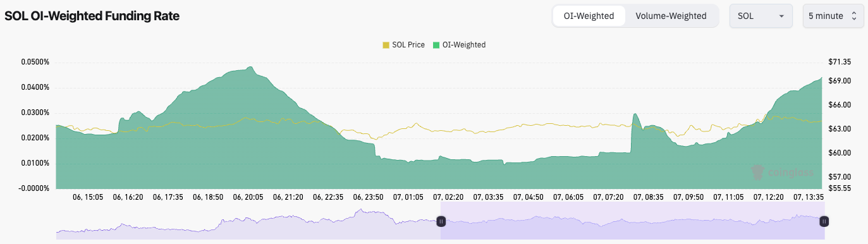Click the $55.55 price axis label
The height and width of the screenshot is (244, 868).
pyautogui.click(x=839, y=188)
